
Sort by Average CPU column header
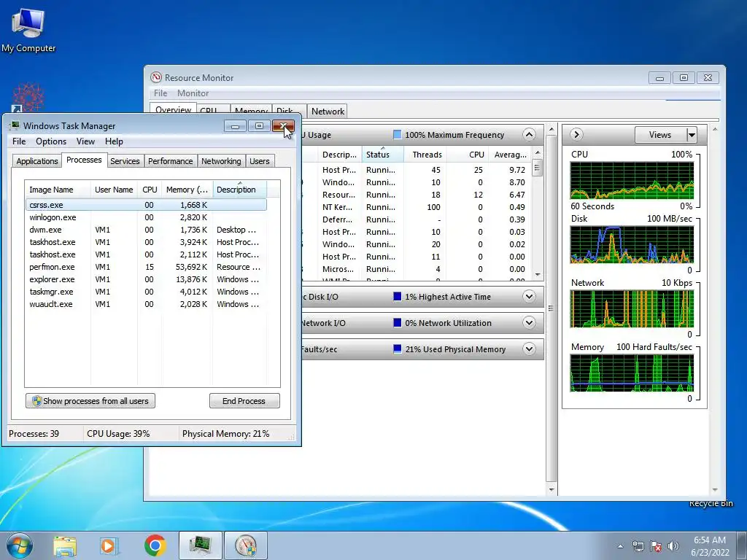pyautogui.click(x=509, y=155)
